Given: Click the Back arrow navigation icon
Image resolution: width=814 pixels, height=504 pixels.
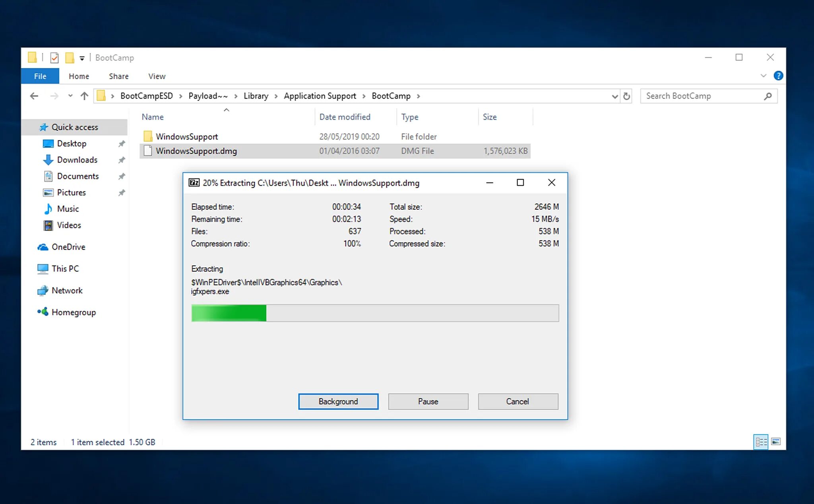Looking at the screenshot, I should 34,96.
